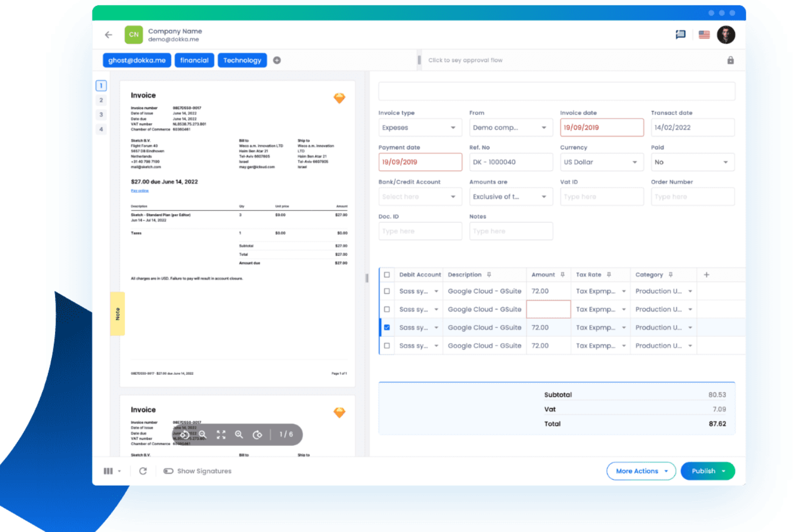Refresh the document viewer
The width and height of the screenshot is (798, 532).
click(x=143, y=471)
